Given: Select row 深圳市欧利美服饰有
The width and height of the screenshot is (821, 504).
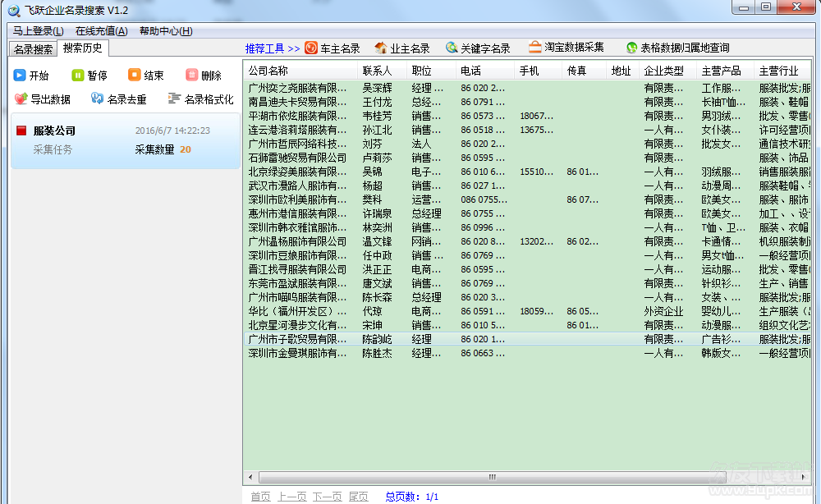Looking at the screenshot, I should [x=527, y=199].
